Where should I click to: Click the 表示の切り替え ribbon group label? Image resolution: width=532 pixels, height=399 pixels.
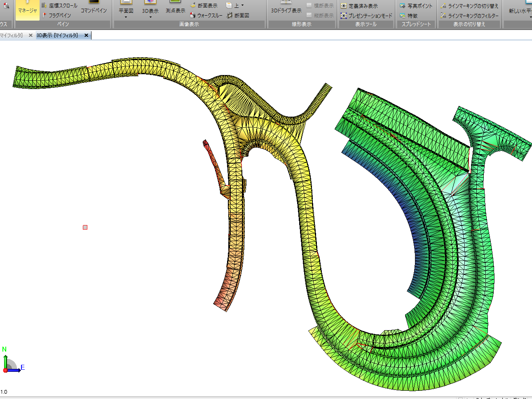pos(469,24)
